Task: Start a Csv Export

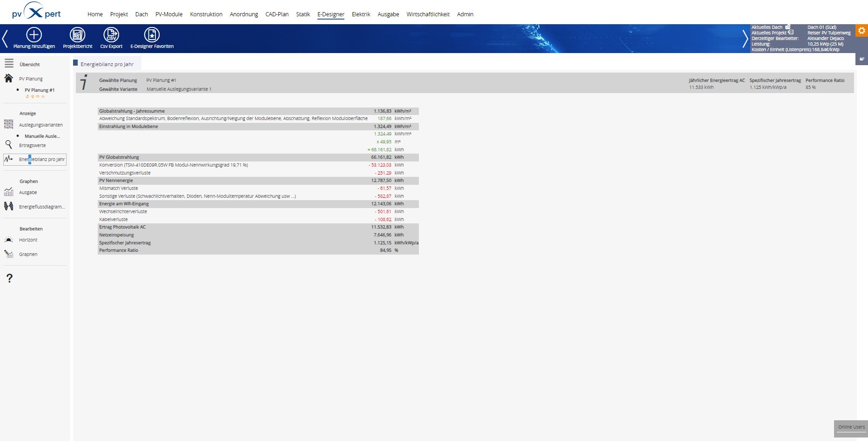Action: point(111,34)
